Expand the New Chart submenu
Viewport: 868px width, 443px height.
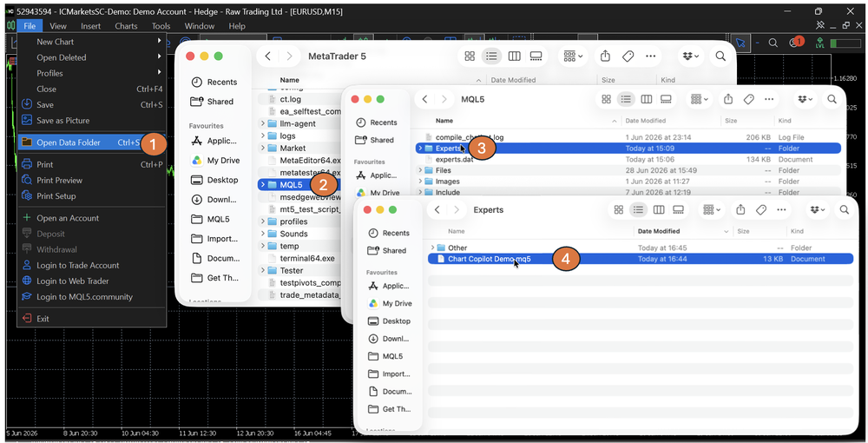point(92,42)
